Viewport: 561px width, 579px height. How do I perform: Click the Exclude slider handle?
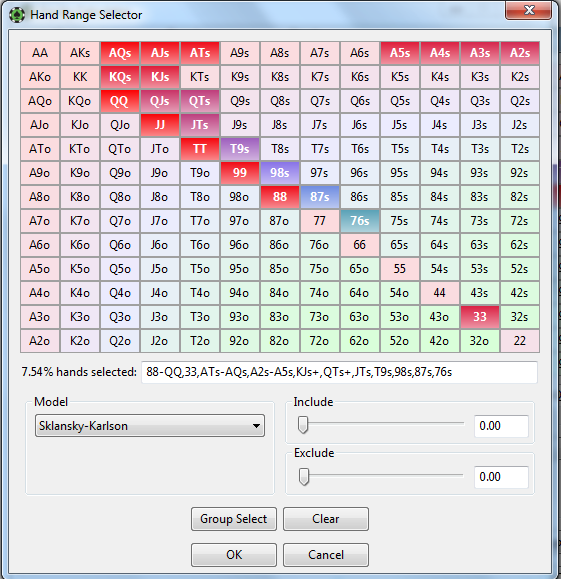(304, 477)
